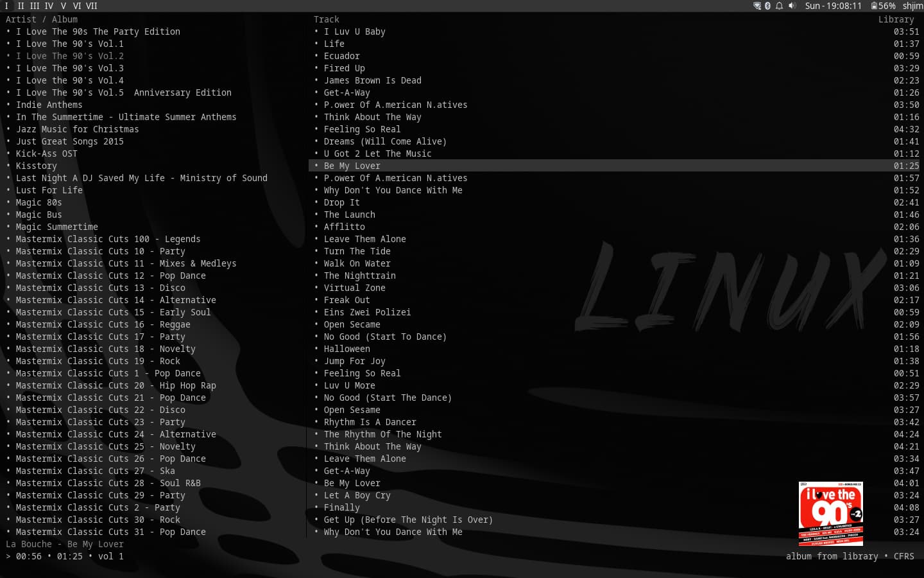Select album I Love The 90's Vol.1
Image resolution: width=924 pixels, height=578 pixels.
(x=70, y=44)
